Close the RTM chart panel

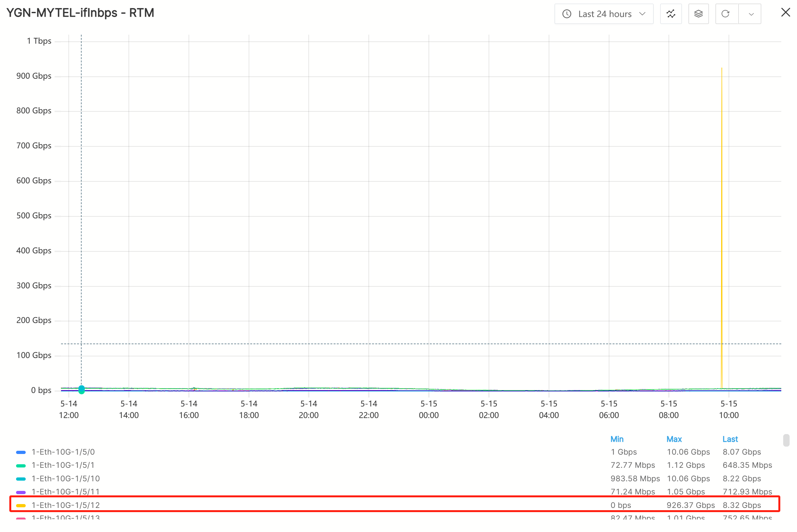click(x=785, y=13)
